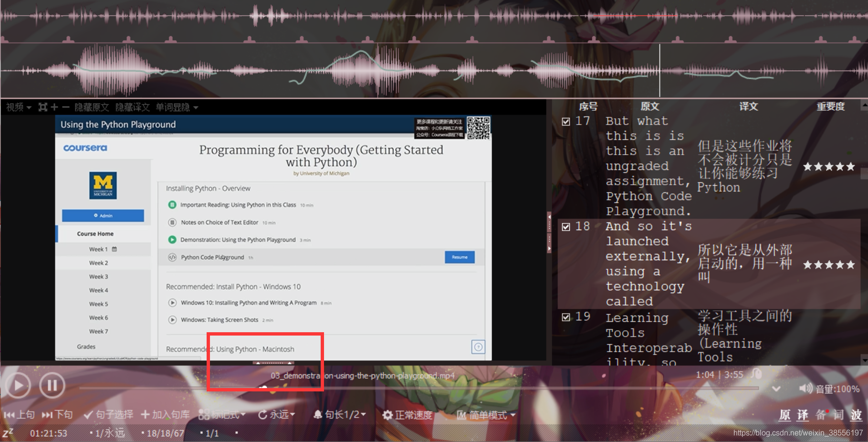868x442 pixels.
Task: Click the fullscreen fit icon
Action: coord(43,107)
